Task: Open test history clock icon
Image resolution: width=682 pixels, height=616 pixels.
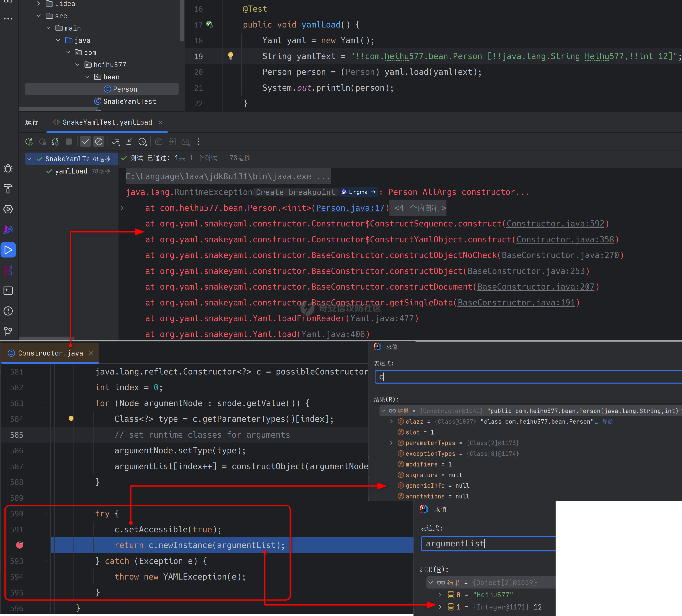Action: point(143,142)
